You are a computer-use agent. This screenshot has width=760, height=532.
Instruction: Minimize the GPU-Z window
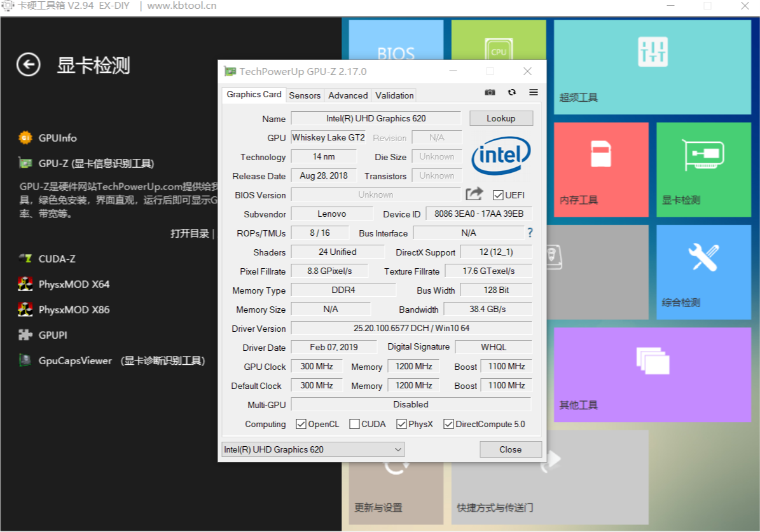coord(453,71)
